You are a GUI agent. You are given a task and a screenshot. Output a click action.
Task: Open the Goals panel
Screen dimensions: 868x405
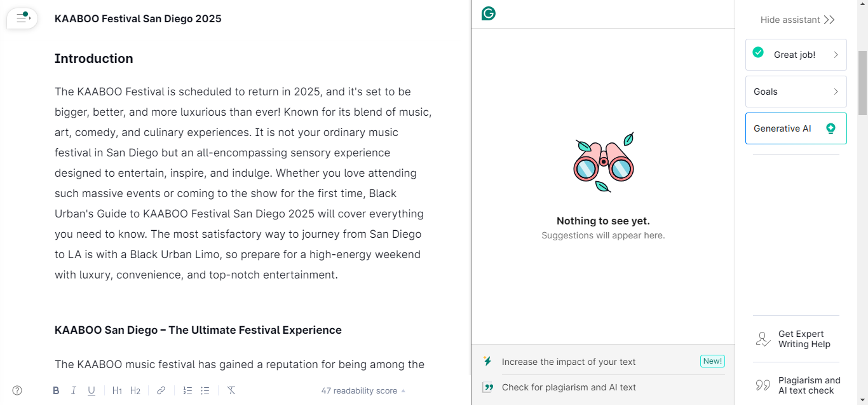796,92
